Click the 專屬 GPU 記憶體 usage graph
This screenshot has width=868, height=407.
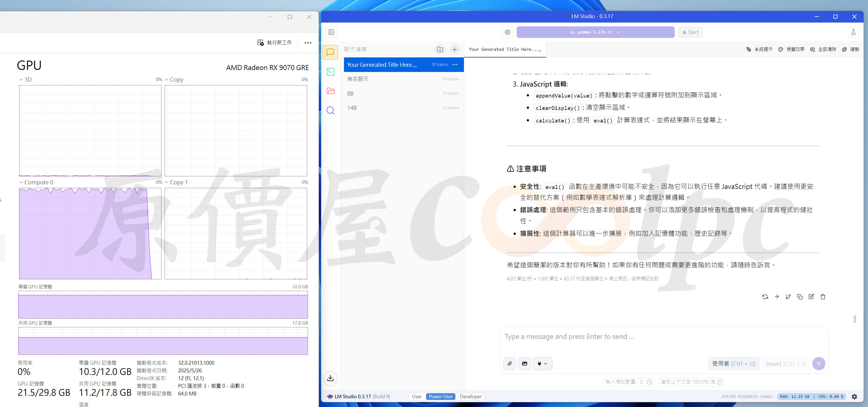pos(163,305)
